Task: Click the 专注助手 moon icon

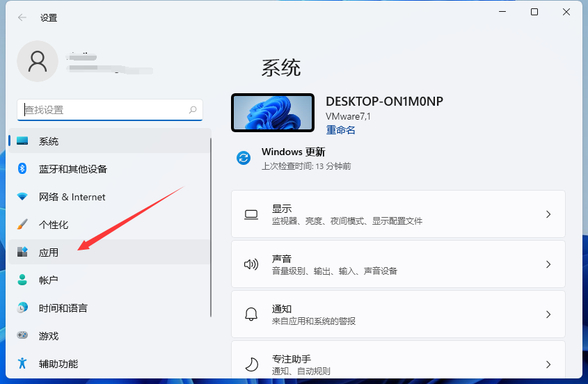Action: coord(251,364)
